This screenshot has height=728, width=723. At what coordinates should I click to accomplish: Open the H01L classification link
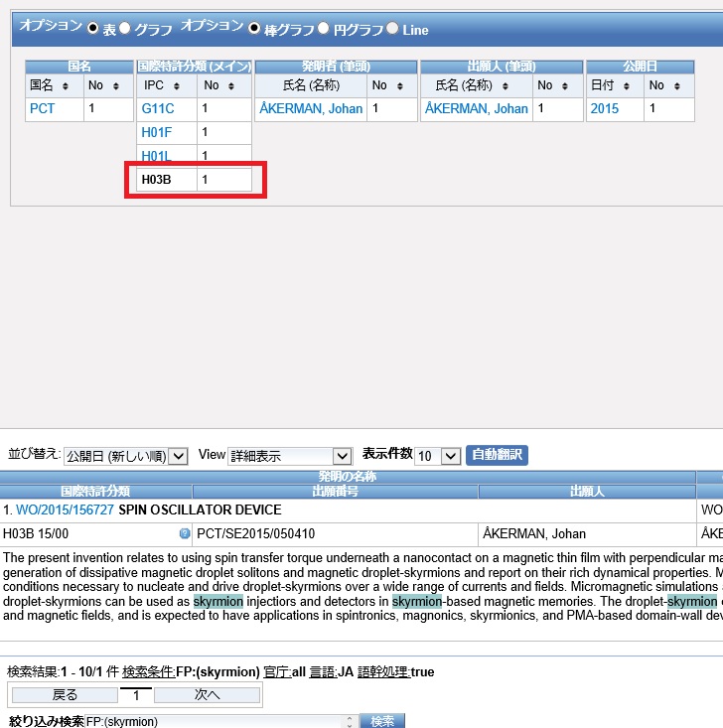pos(156,156)
